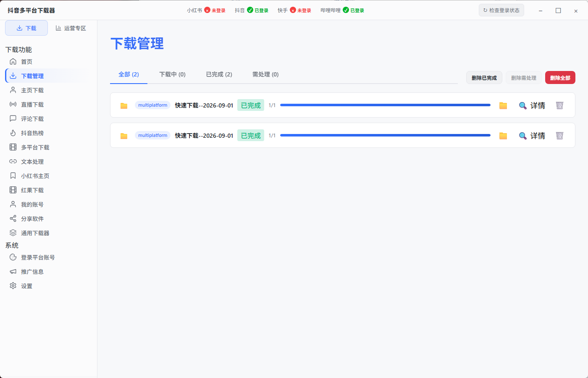Open folder icon right of first task's progress bar
The image size is (588, 378).
503,105
